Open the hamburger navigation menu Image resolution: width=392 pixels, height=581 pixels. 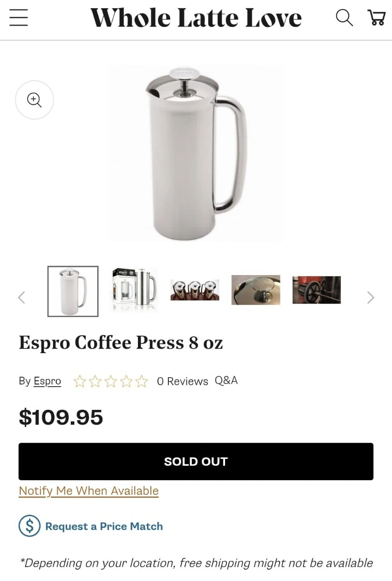click(19, 18)
